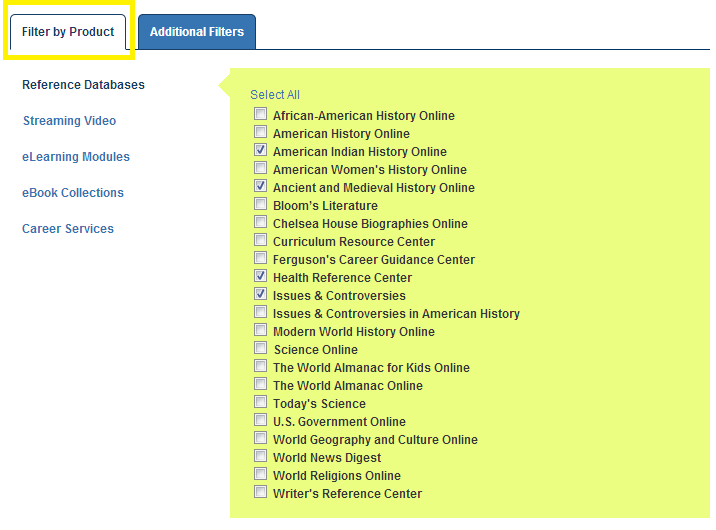Check the Science Online checkbox
This screenshot has width=716, height=530.
260,348
